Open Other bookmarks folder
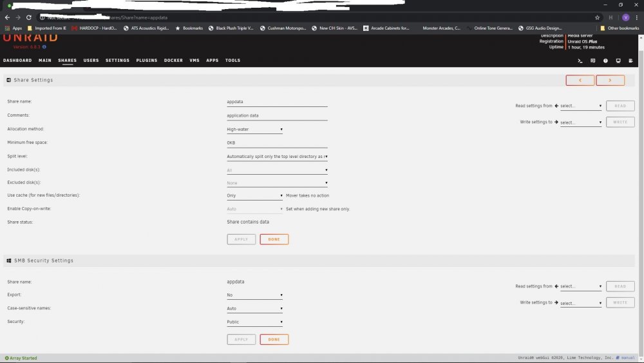This screenshot has width=644, height=363. point(620,28)
